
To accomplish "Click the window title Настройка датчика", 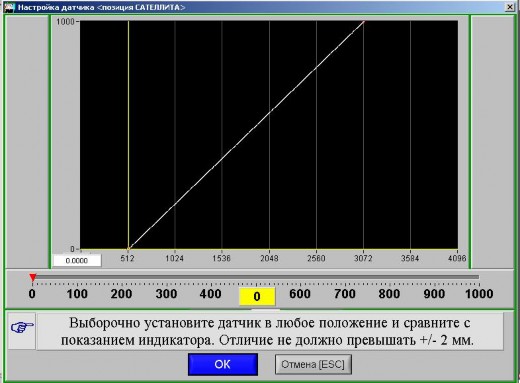I will tap(101, 7).
